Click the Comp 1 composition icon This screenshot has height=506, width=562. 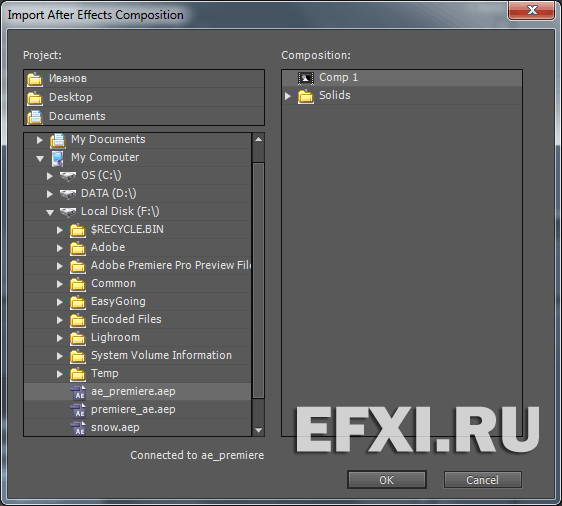tap(306, 78)
